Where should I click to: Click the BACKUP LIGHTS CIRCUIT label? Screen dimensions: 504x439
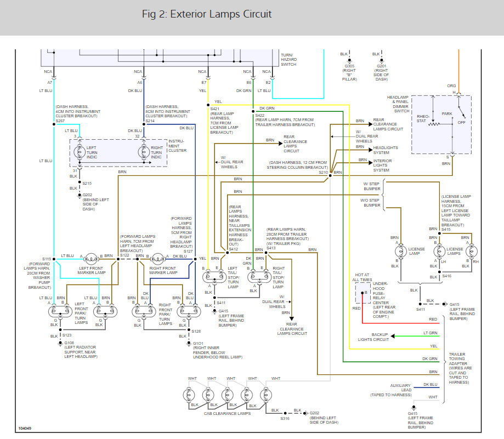click(373, 337)
